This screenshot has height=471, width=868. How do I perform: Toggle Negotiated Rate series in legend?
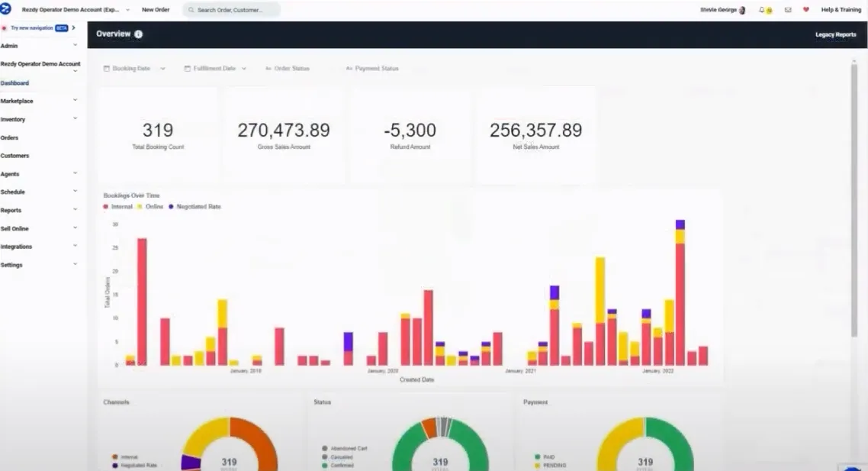pyautogui.click(x=194, y=207)
